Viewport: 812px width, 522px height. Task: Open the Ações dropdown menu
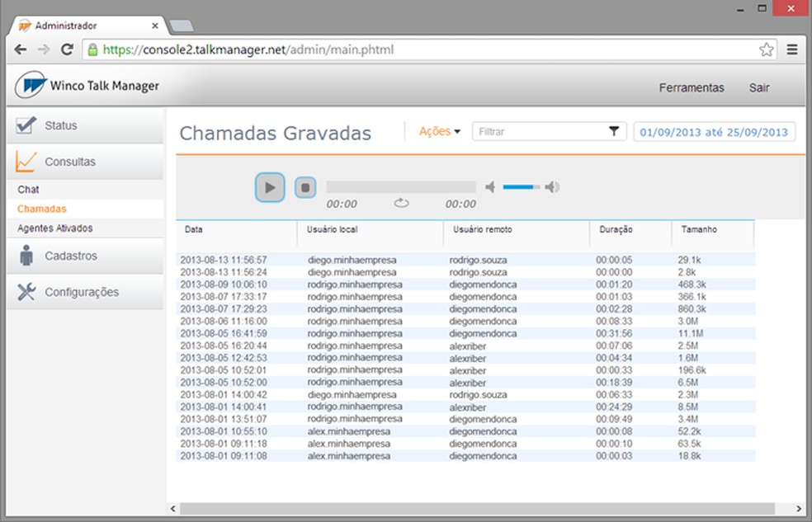(x=438, y=130)
